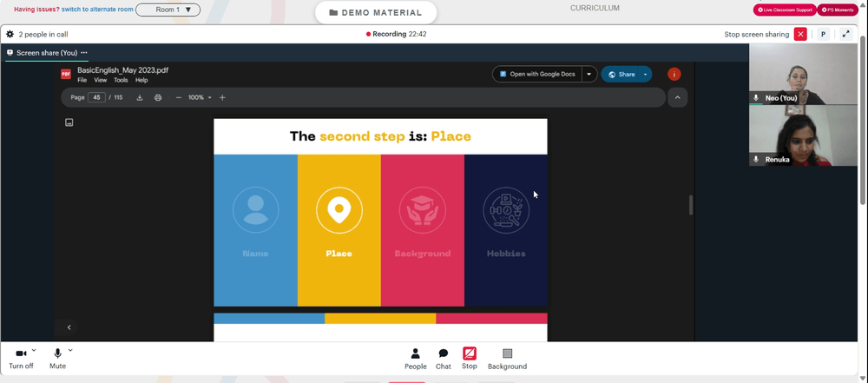Open the account avatar icon

[674, 75]
